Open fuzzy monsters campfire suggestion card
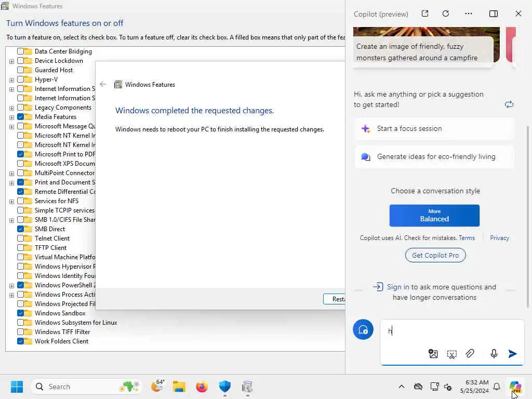The height and width of the screenshot is (399, 532). pos(426,47)
